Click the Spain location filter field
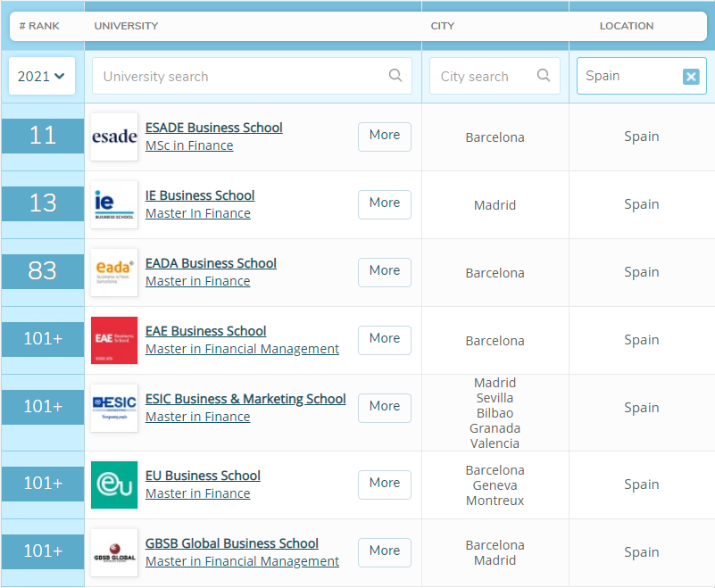This screenshot has height=588, width=715. pyautogui.click(x=641, y=76)
